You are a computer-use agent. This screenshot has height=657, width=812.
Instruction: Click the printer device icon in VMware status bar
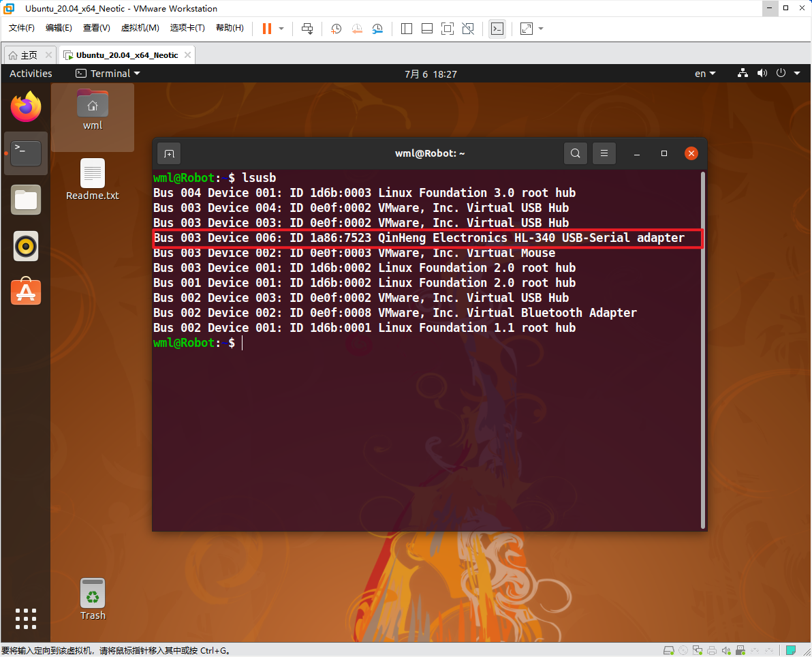712,650
